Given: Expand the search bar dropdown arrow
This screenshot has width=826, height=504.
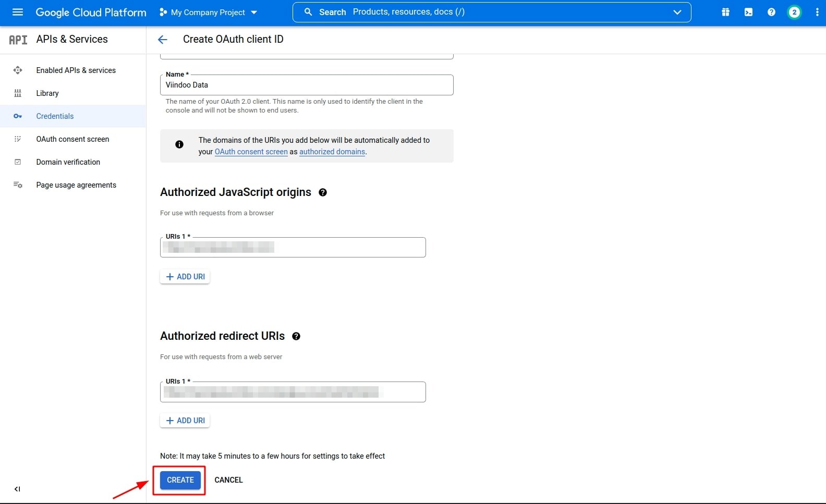Looking at the screenshot, I should (677, 12).
